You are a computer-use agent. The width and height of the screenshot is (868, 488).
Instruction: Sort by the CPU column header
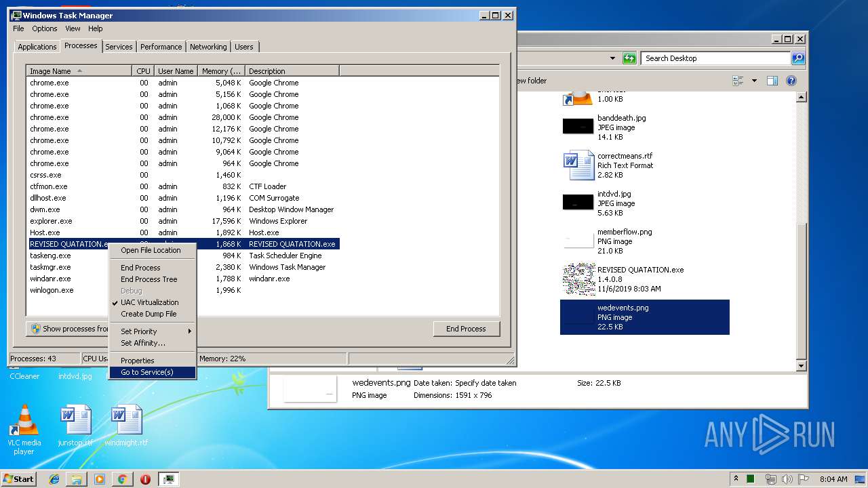pos(143,71)
